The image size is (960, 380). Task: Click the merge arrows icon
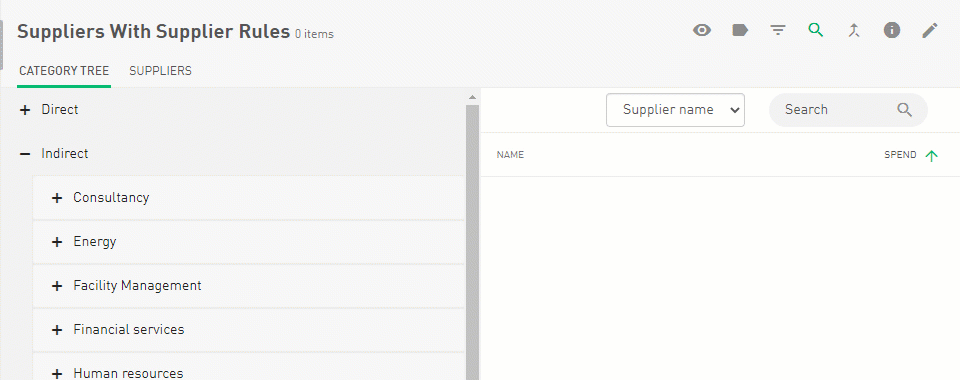pos(854,31)
